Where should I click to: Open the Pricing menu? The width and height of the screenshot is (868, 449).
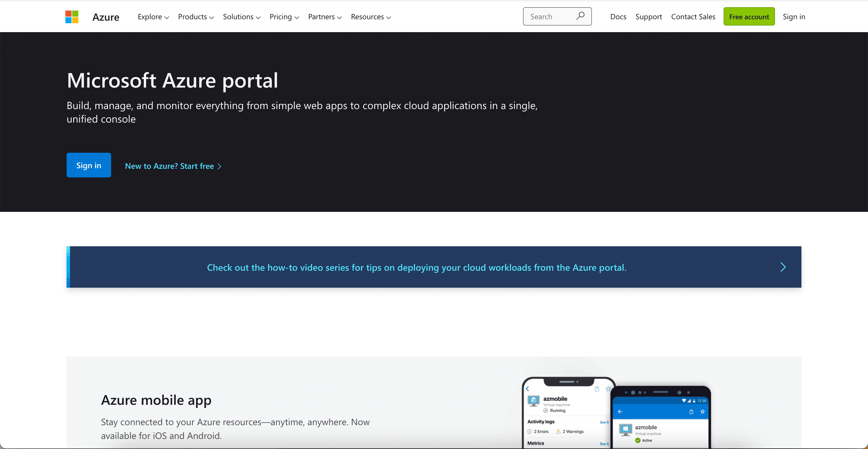click(284, 17)
